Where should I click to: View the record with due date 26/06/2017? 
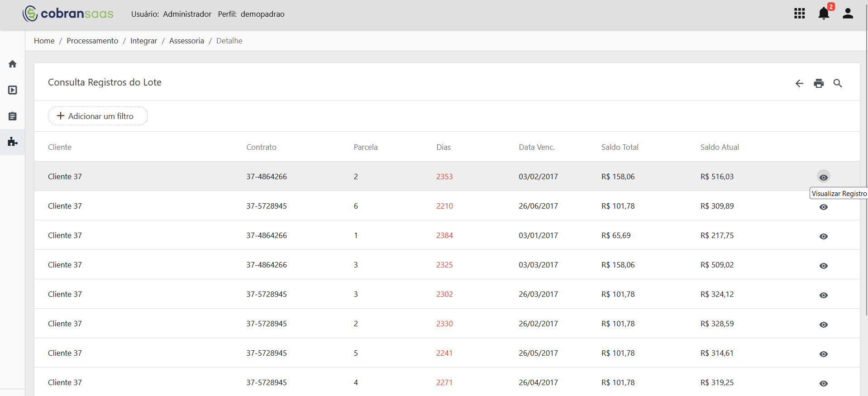click(824, 207)
